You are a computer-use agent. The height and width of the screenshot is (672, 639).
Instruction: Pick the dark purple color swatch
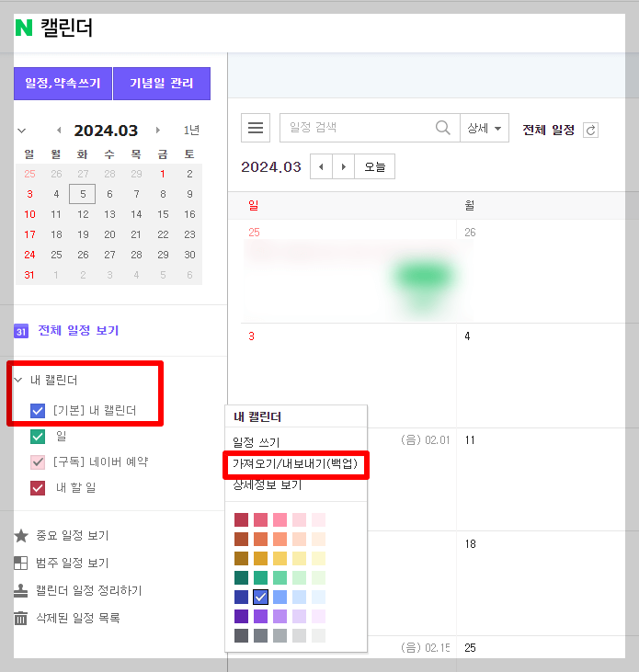241,616
